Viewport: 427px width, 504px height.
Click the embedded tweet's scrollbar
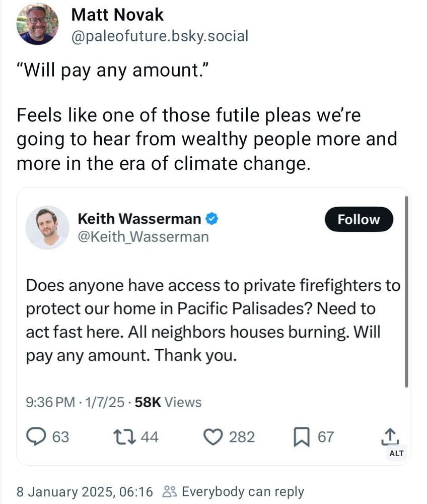coord(406,292)
